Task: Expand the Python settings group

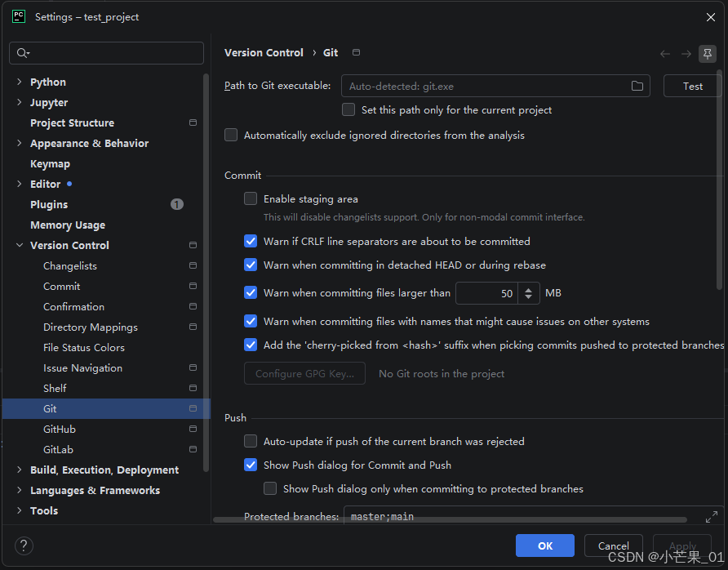Action: [19, 82]
